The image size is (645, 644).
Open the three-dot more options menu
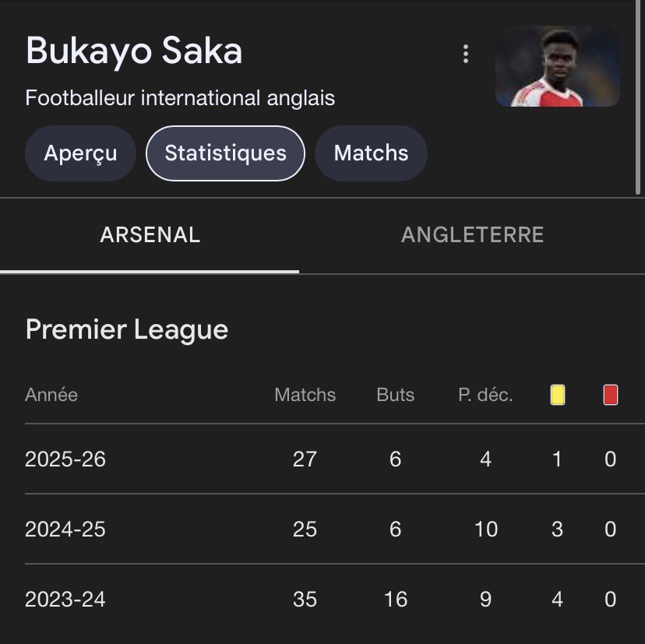(466, 54)
